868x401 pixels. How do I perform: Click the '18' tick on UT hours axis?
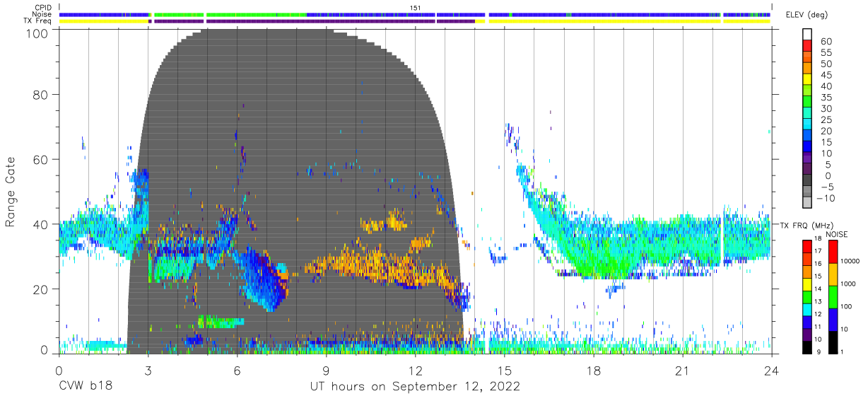(x=594, y=371)
